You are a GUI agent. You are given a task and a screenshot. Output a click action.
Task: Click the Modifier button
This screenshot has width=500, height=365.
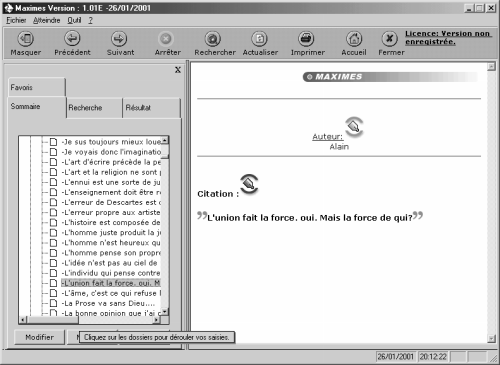(x=39, y=337)
